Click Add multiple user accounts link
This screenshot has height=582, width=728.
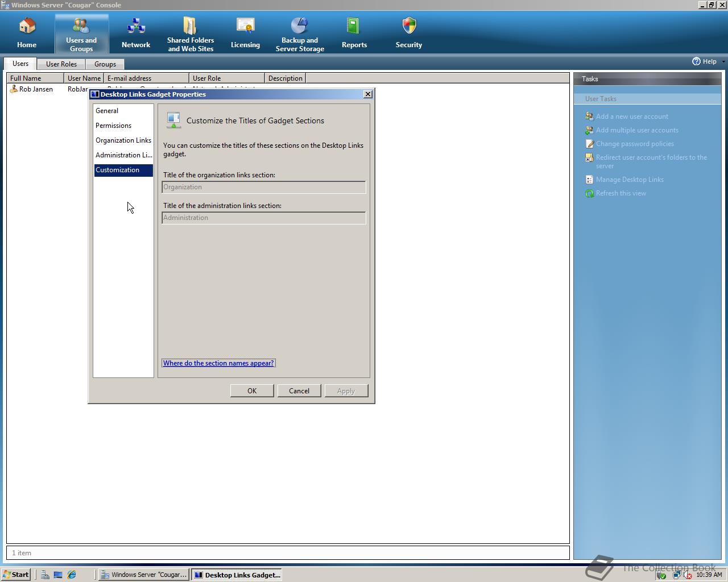tap(637, 130)
